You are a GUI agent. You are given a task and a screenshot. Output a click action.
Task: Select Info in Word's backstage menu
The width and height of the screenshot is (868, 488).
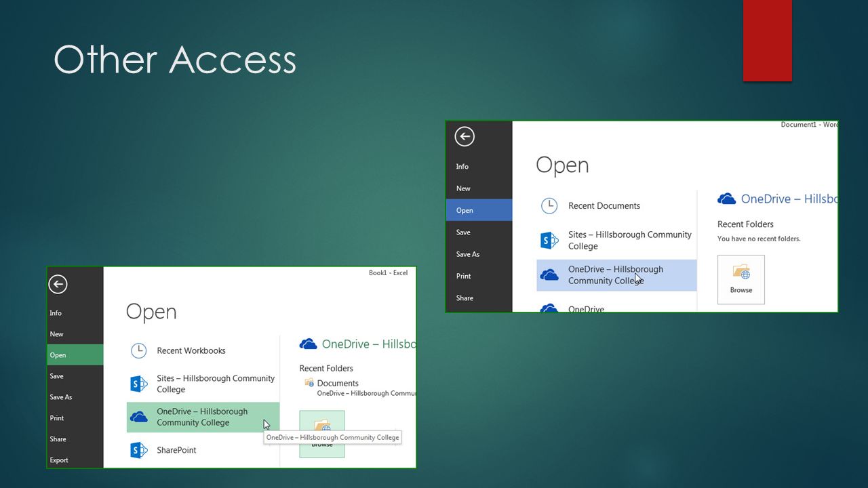click(x=479, y=167)
